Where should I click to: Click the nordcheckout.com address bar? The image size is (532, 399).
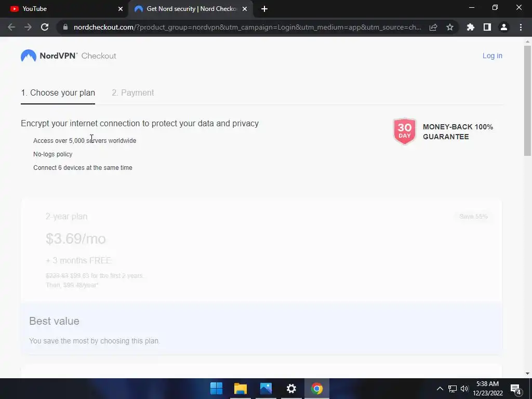click(x=247, y=27)
